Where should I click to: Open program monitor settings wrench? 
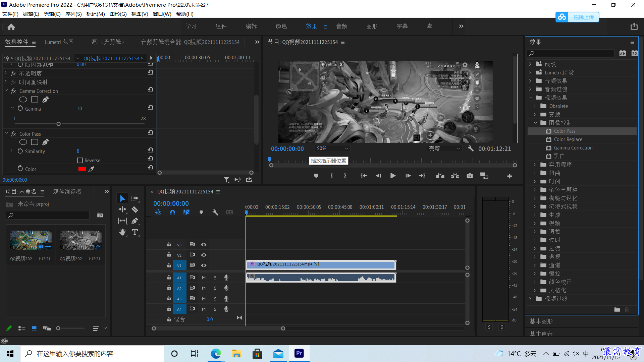(x=471, y=148)
